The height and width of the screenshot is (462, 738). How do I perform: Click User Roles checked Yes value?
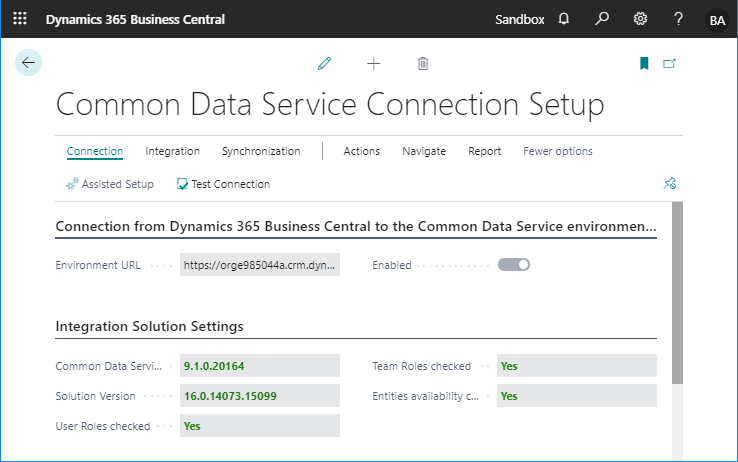pyautogui.click(x=260, y=426)
